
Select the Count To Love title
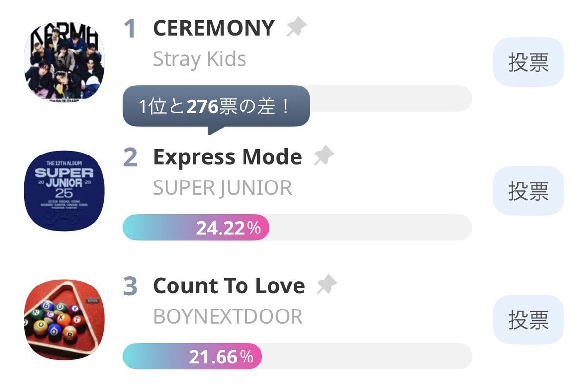[x=229, y=285]
